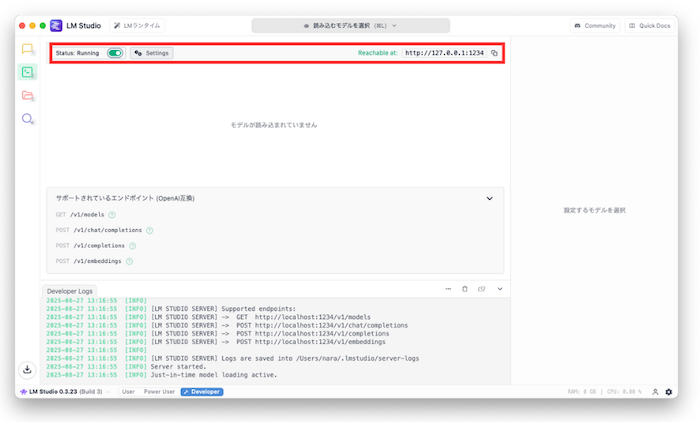Open app settings gear in status bar
Screen dimensions: 700x422
pos(668,392)
